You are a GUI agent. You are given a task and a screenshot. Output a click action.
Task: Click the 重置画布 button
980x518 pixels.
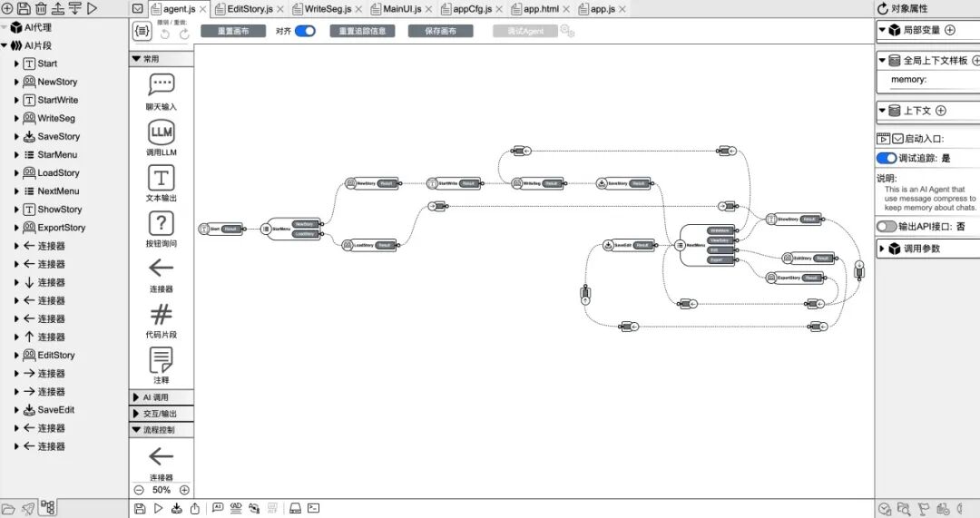(233, 31)
